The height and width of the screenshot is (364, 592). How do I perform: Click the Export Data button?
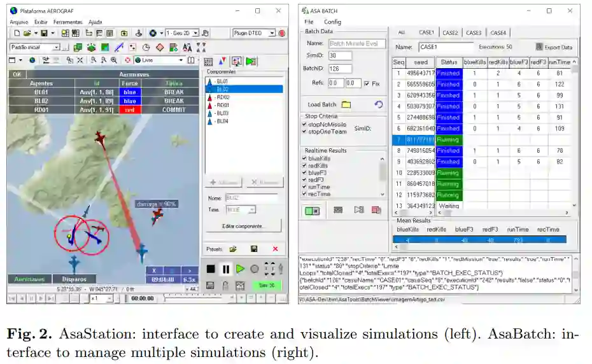[554, 47]
